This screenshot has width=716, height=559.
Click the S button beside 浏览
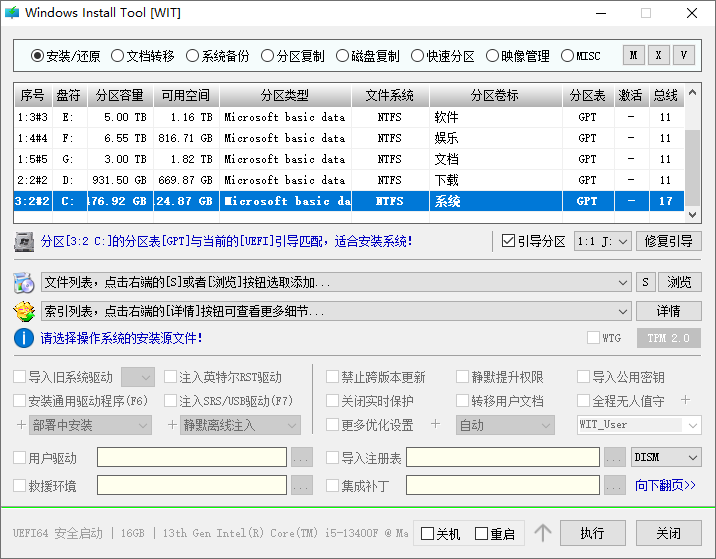646,283
